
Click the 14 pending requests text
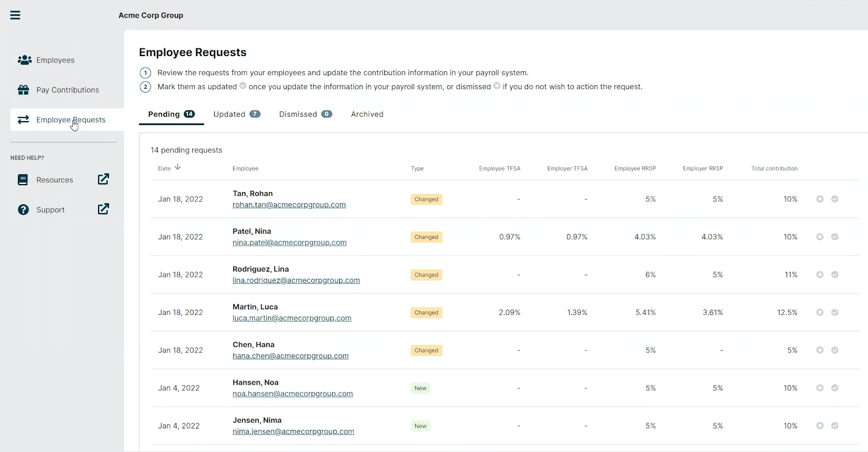pyautogui.click(x=186, y=150)
